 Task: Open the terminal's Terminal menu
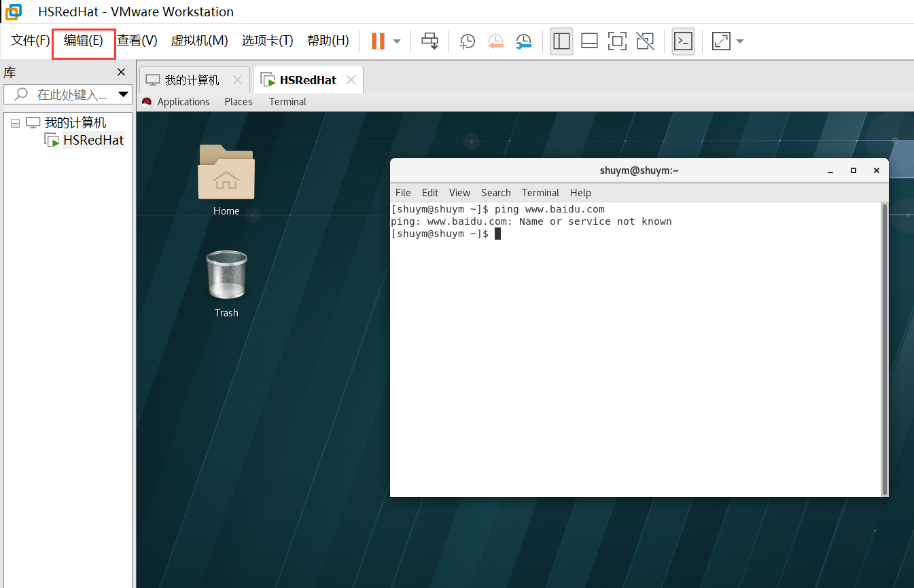click(x=540, y=193)
